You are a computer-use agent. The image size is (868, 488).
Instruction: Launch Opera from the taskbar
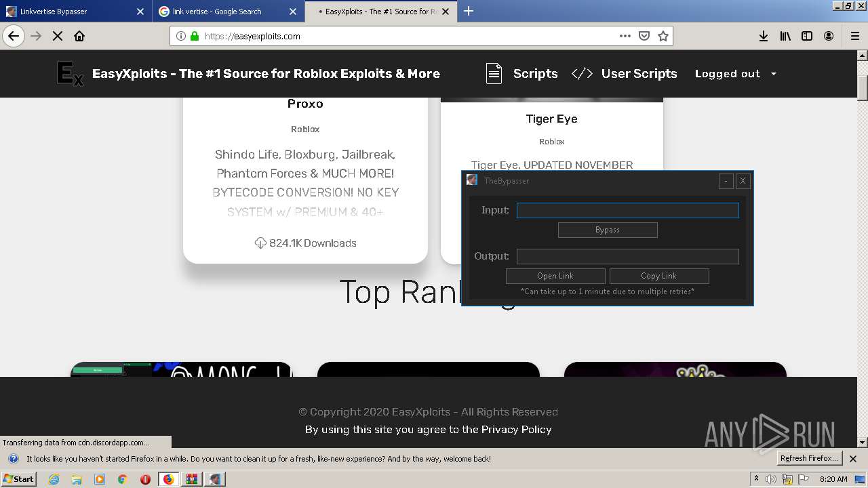(145, 479)
